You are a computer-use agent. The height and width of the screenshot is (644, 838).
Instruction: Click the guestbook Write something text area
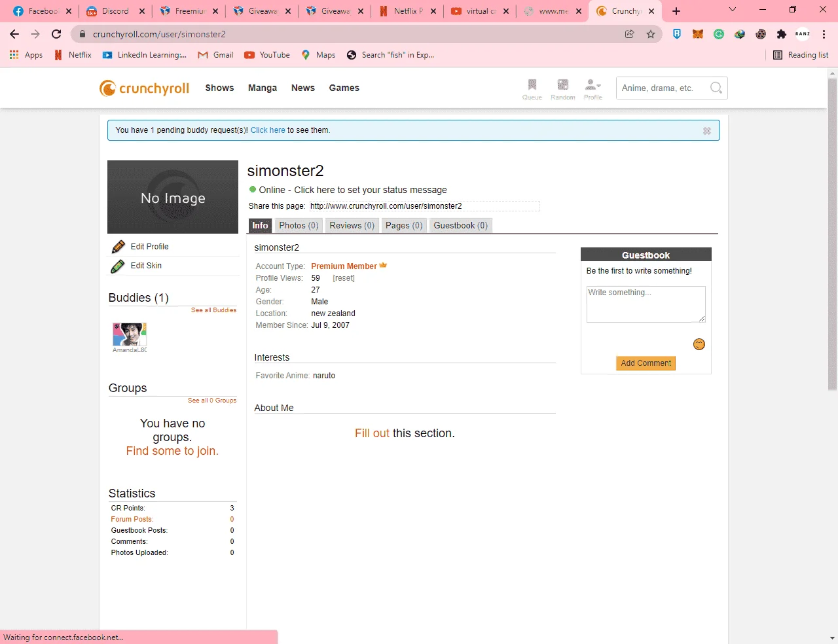646,304
